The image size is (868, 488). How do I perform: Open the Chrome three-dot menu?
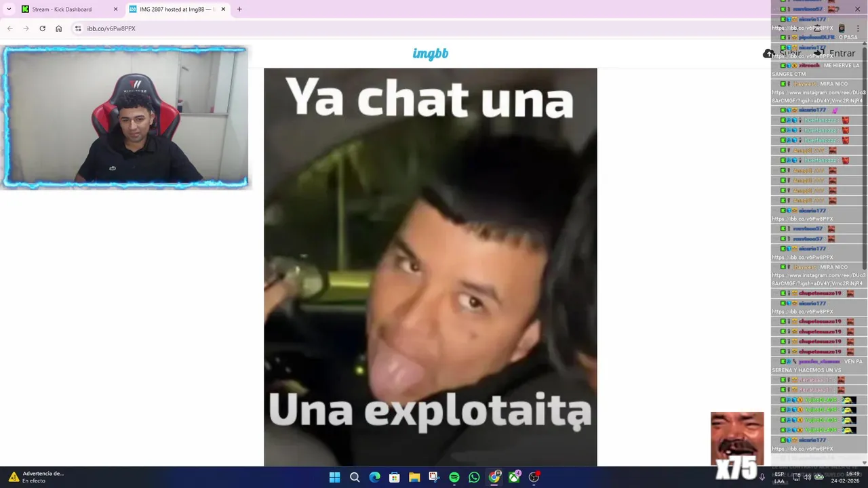coord(857,28)
